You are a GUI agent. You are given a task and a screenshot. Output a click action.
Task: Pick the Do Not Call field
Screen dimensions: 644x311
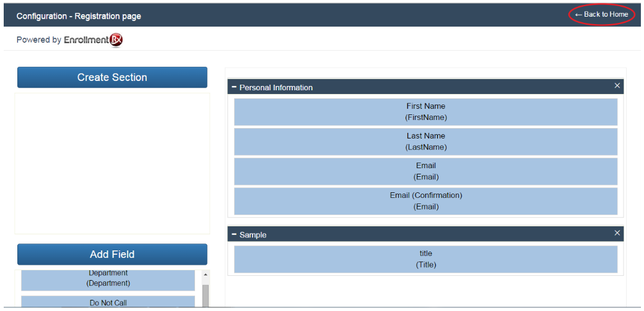click(x=108, y=302)
